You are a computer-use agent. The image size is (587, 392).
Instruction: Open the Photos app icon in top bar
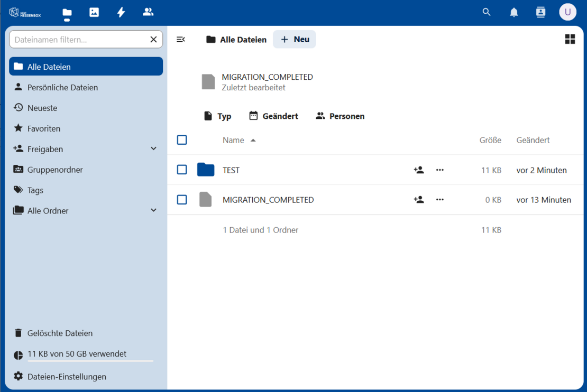tap(94, 12)
